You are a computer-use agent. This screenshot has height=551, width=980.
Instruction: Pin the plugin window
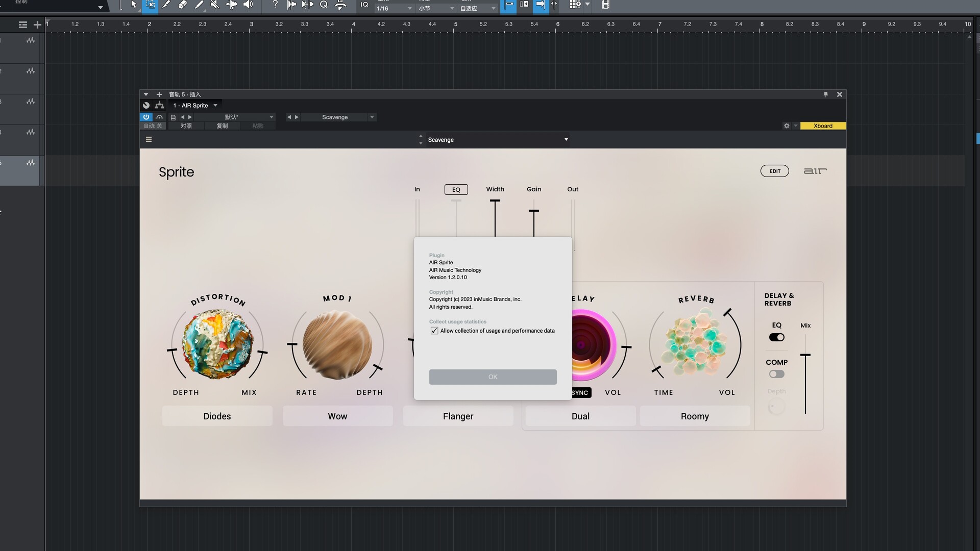(x=826, y=94)
